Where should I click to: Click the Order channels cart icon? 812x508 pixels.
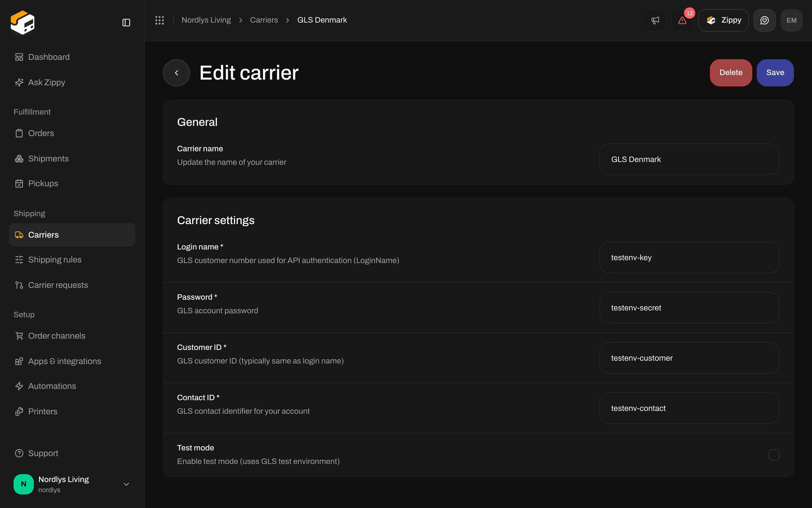click(19, 336)
